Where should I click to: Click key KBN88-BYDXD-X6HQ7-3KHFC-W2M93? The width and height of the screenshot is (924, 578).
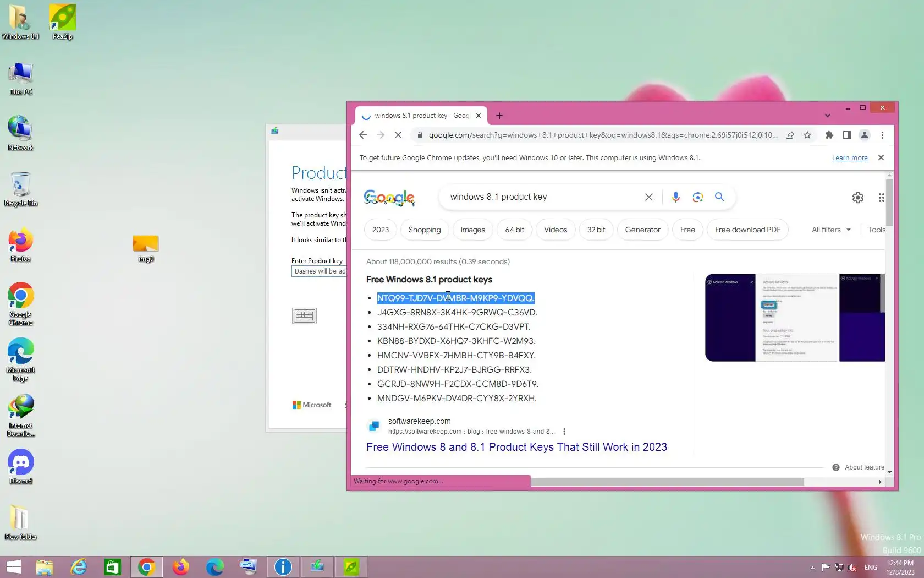(457, 341)
